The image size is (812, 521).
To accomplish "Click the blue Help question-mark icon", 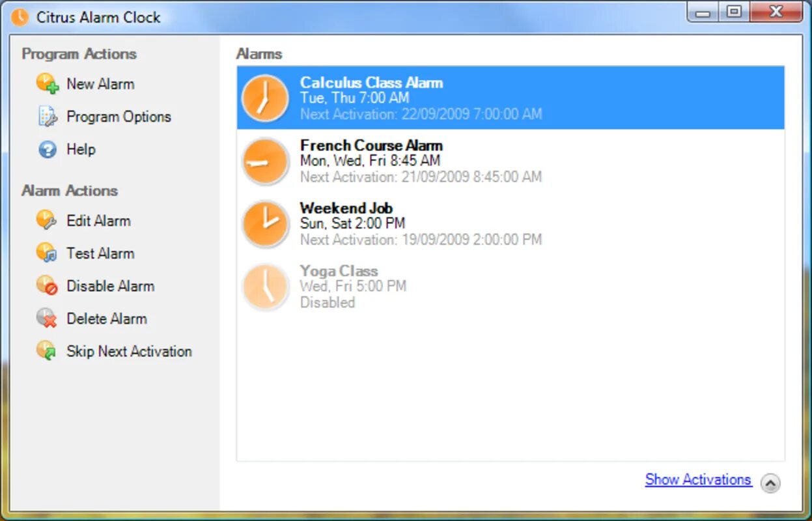I will pos(48,149).
